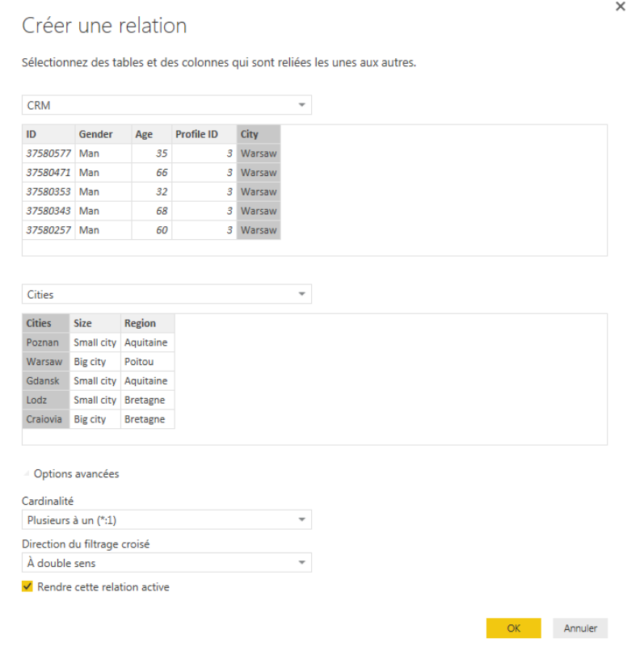The width and height of the screenshot is (644, 651).
Task: Select the City column header in CRM
Action: pyautogui.click(x=258, y=135)
